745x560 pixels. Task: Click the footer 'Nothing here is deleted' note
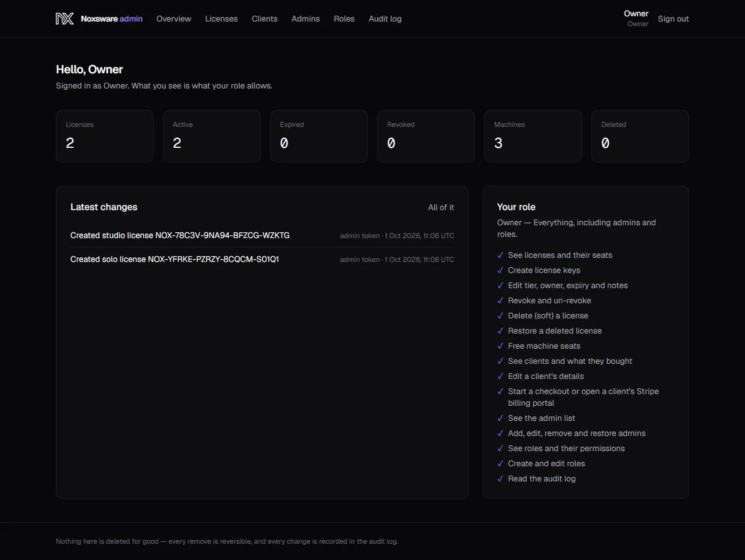click(x=227, y=541)
